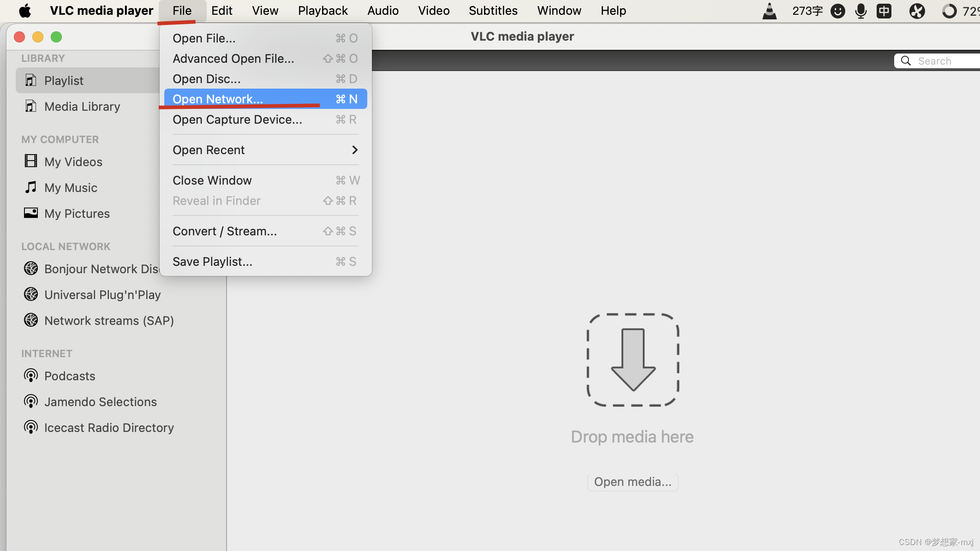This screenshot has height=551, width=980.
Task: Open the Edit menu
Action: [x=222, y=11]
